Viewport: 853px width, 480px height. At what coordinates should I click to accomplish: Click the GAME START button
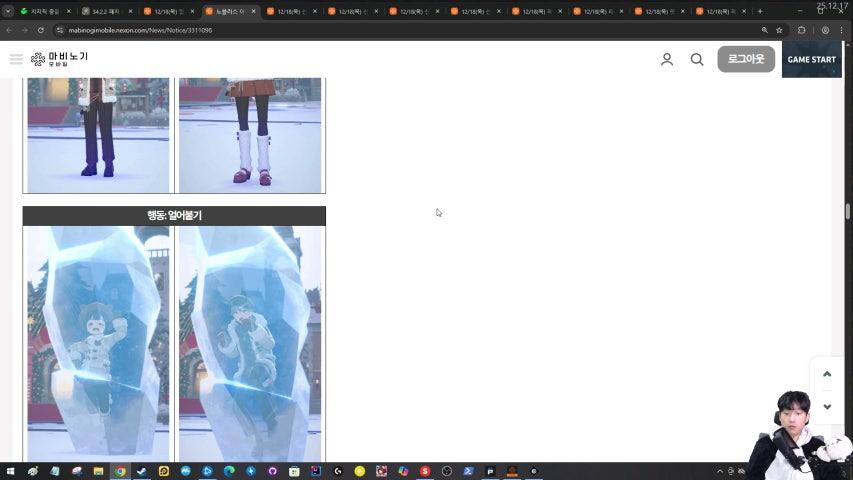(811, 59)
